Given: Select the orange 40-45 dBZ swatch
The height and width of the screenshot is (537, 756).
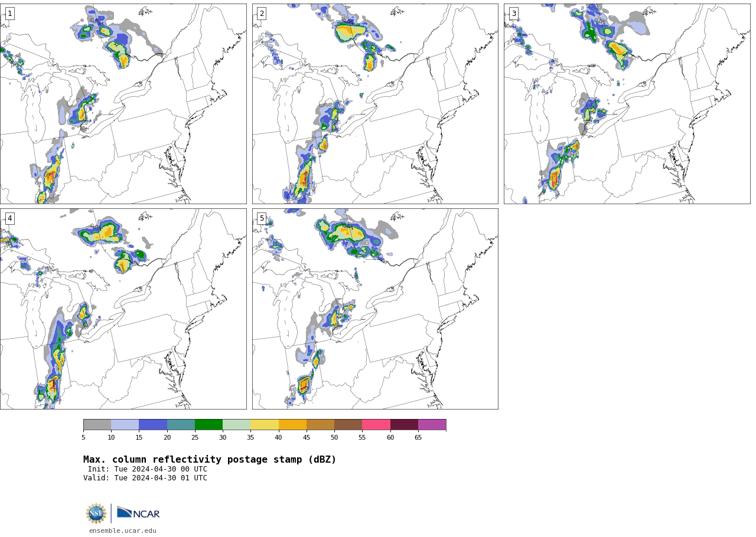Looking at the screenshot, I should coord(292,425).
